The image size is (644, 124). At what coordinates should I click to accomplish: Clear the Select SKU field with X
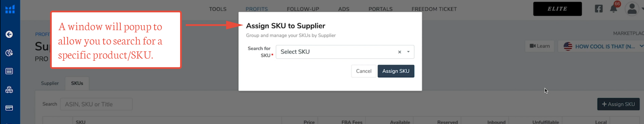[x=399, y=52]
